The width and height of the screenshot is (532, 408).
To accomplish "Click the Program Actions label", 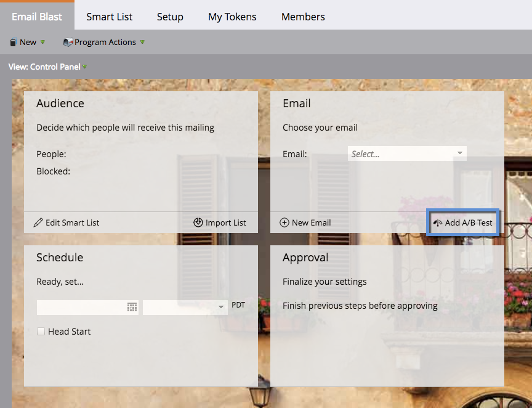I will 105,42.
